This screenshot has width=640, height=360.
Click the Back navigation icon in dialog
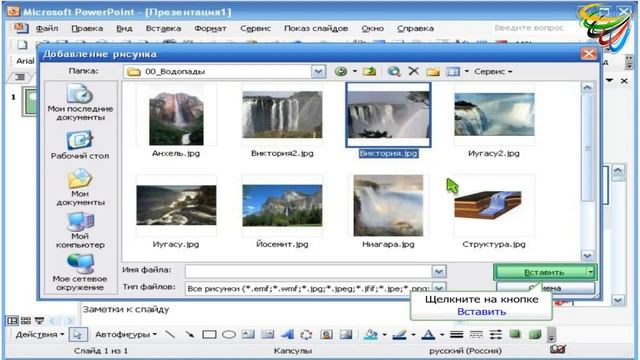pyautogui.click(x=341, y=71)
